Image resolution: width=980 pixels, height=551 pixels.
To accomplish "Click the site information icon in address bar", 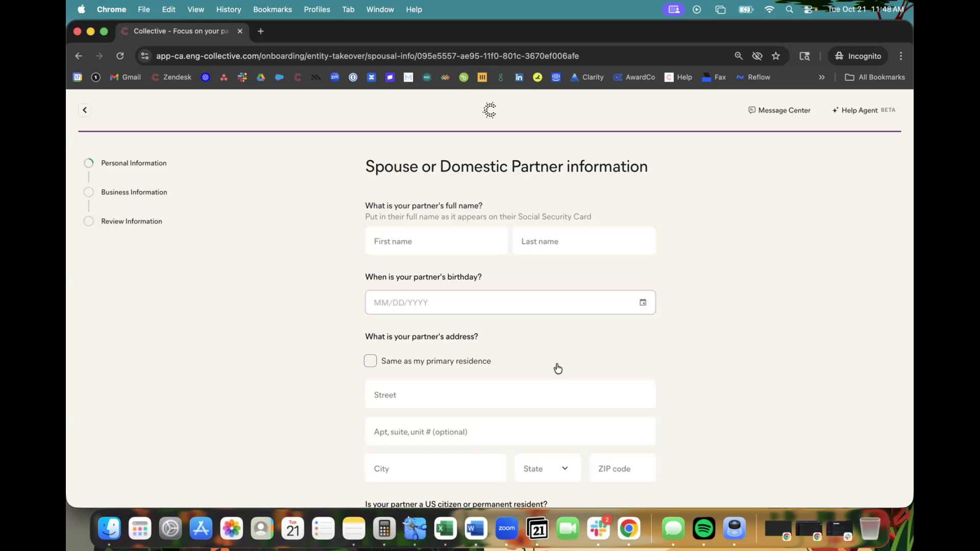I will [x=145, y=56].
